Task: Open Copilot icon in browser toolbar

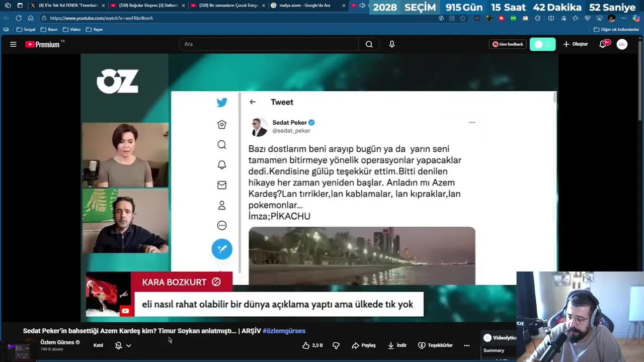Action: point(636,18)
